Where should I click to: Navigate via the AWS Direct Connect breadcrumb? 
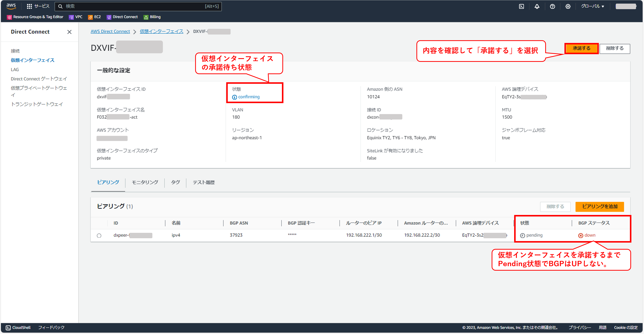[x=110, y=31]
